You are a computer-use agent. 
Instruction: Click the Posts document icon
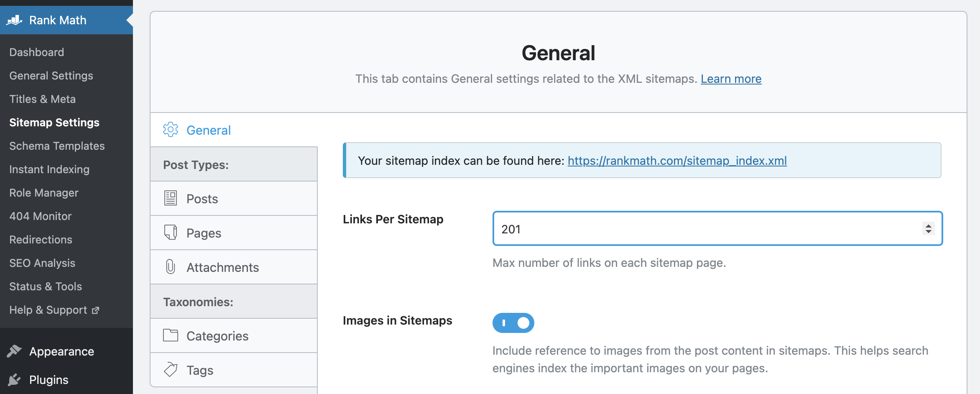pos(171,198)
